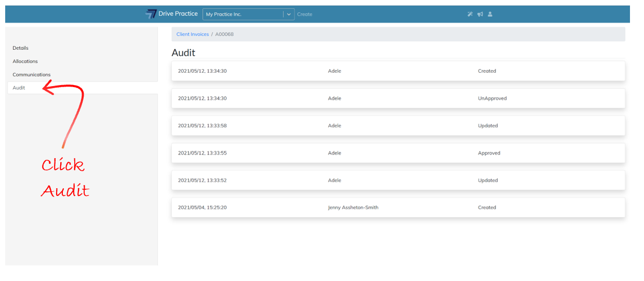Select the UnApproved audit entry row
This screenshot has height=281, width=644.
click(398, 99)
